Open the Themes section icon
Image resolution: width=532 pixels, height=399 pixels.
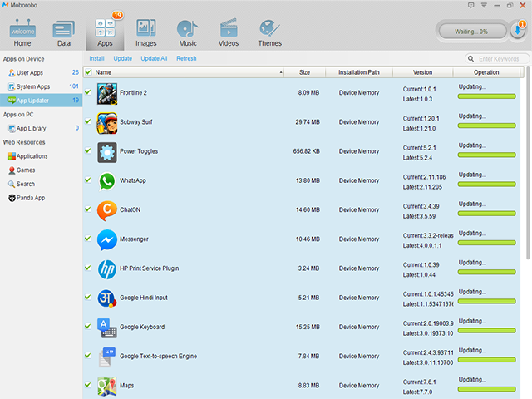click(x=269, y=32)
